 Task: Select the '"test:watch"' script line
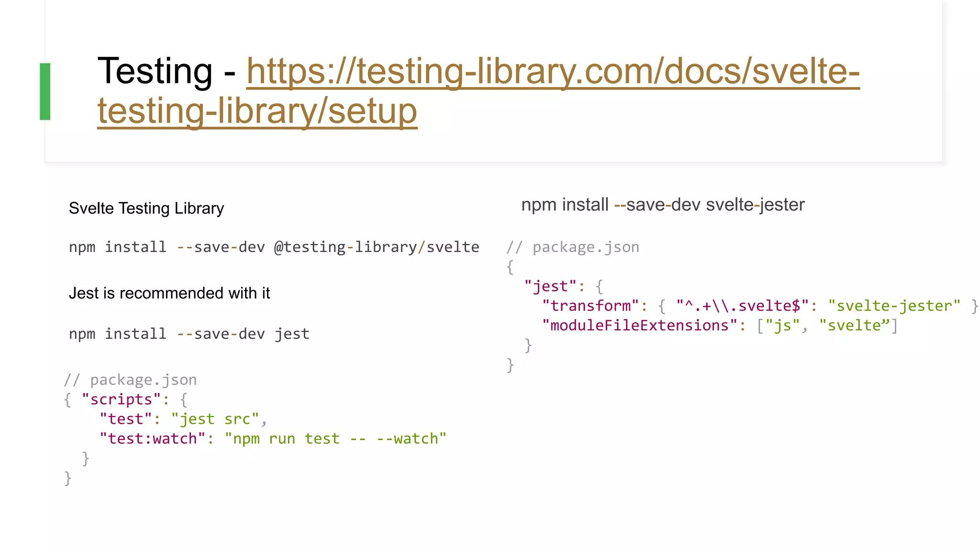pyautogui.click(x=273, y=439)
